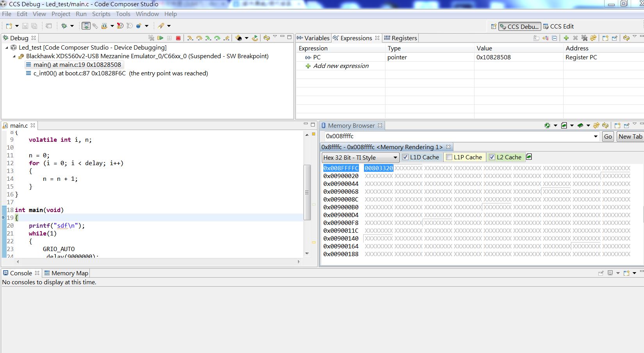
Task: Close the main.c editor tab
Action: click(x=33, y=125)
